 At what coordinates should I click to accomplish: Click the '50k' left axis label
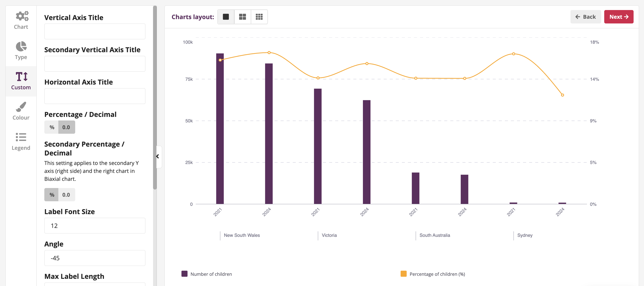(x=189, y=121)
